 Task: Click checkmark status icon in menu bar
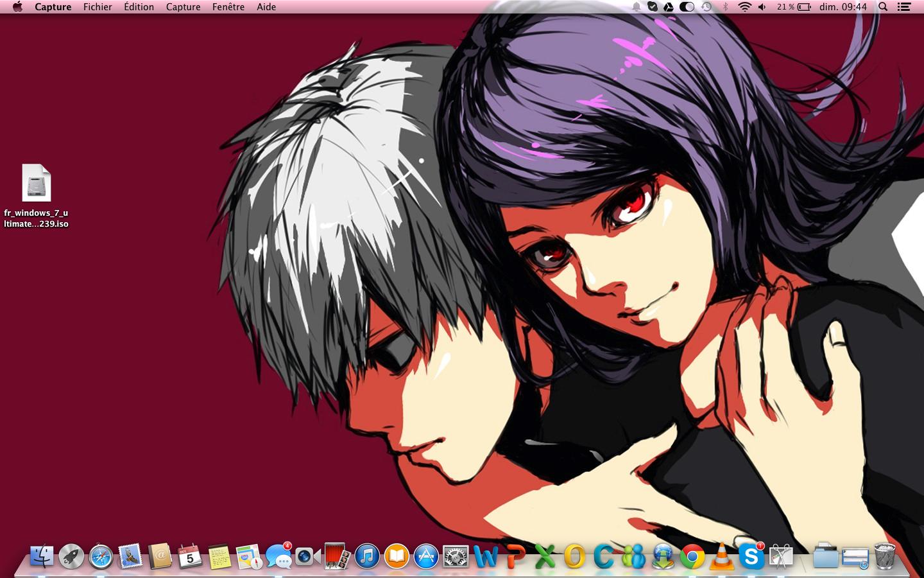click(653, 7)
